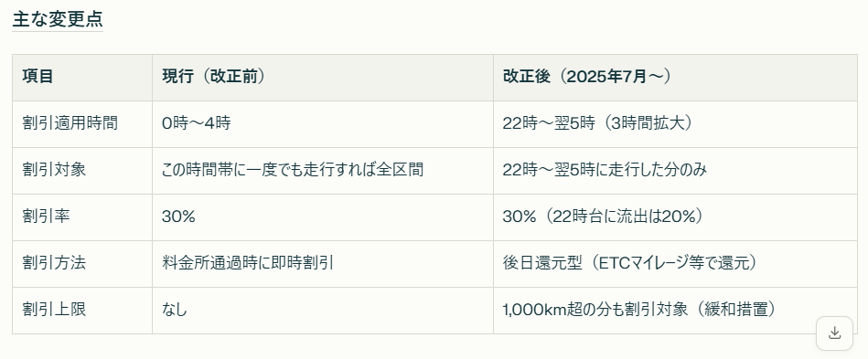Image resolution: width=868 pixels, height=359 pixels.
Task: Click the table download icon
Action: coord(834,333)
